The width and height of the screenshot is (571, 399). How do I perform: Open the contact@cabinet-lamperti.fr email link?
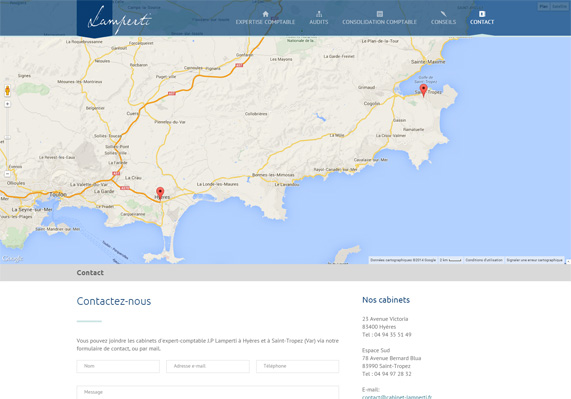pyautogui.click(x=397, y=397)
